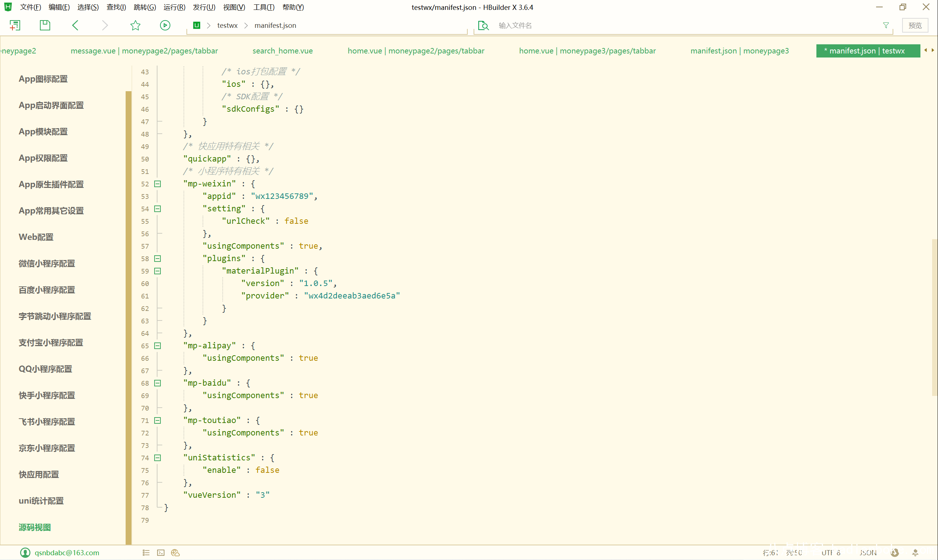The height and width of the screenshot is (560, 938).
Task: Click the filter funnel icon
Action: pyautogui.click(x=886, y=25)
